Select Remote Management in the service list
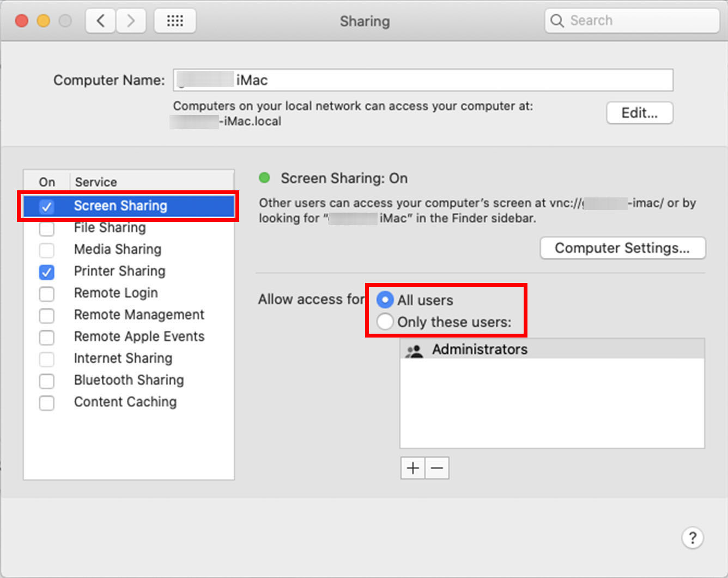This screenshot has height=578, width=728. 139,315
